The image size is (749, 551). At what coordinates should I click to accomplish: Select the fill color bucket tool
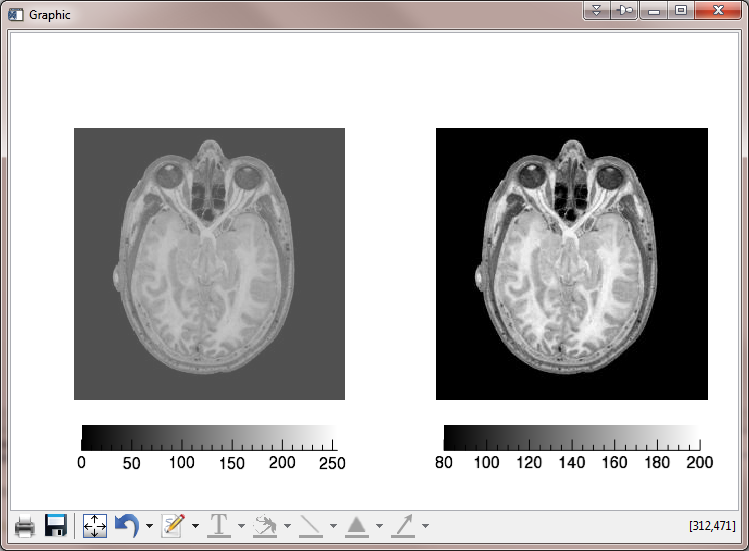(x=265, y=526)
